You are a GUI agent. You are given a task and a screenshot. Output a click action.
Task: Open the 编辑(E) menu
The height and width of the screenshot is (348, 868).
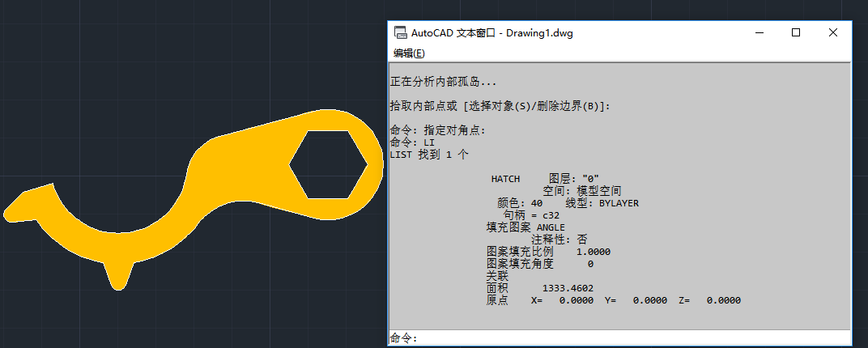[409, 53]
